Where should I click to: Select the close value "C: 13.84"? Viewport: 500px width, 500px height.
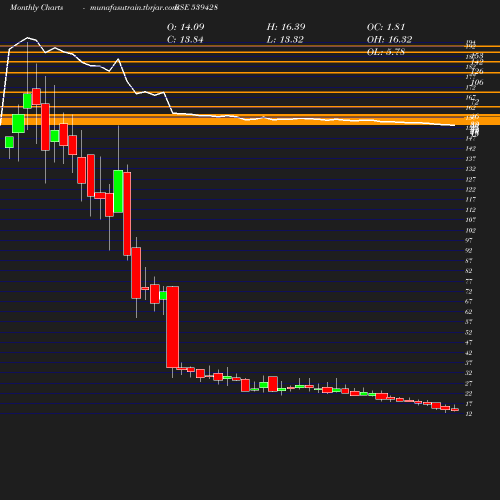(x=185, y=40)
